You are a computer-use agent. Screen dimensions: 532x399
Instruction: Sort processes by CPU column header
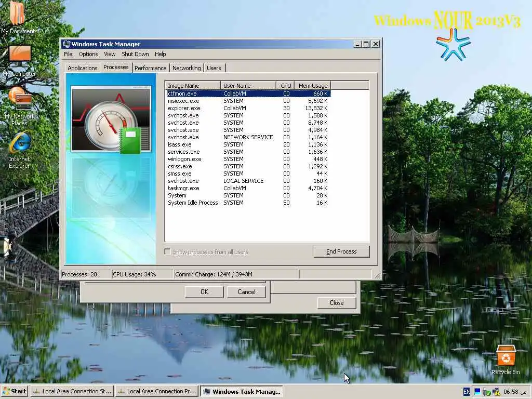click(285, 86)
